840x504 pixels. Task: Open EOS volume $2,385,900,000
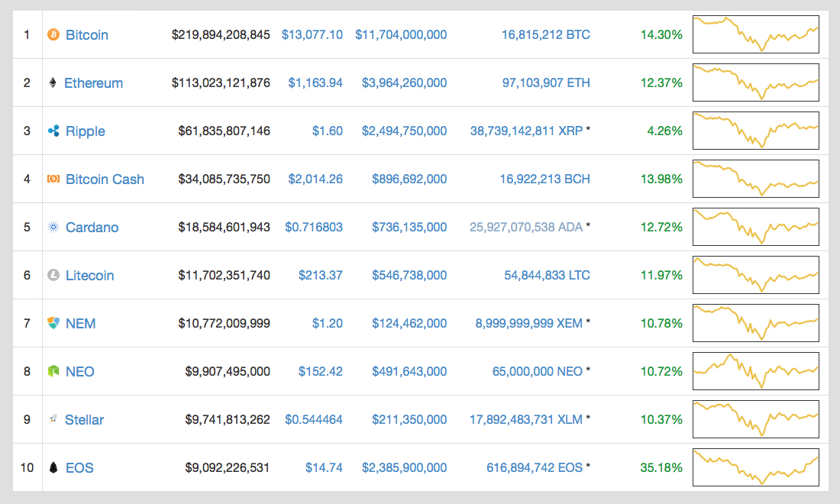405,467
